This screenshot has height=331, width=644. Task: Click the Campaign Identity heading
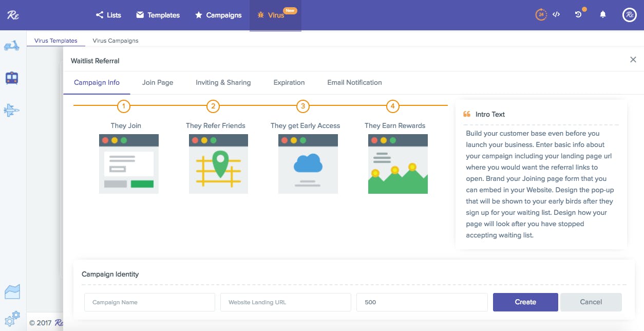[x=110, y=274]
